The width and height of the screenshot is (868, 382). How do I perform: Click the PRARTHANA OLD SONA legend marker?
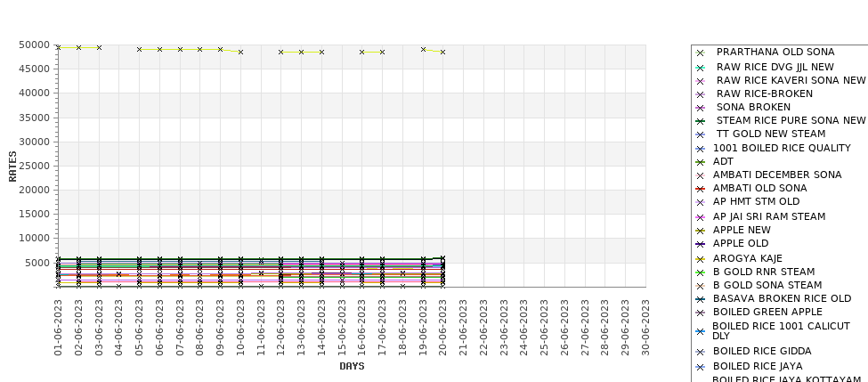(x=701, y=53)
